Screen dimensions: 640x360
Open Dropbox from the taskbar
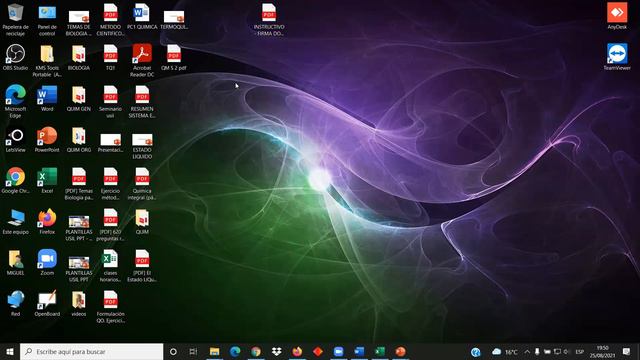[x=276, y=351]
